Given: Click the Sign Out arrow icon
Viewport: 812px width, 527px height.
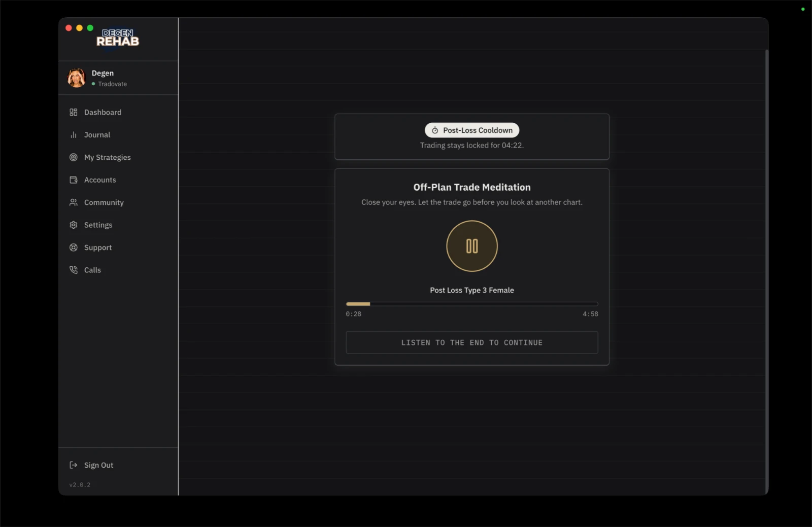Looking at the screenshot, I should pyautogui.click(x=74, y=465).
